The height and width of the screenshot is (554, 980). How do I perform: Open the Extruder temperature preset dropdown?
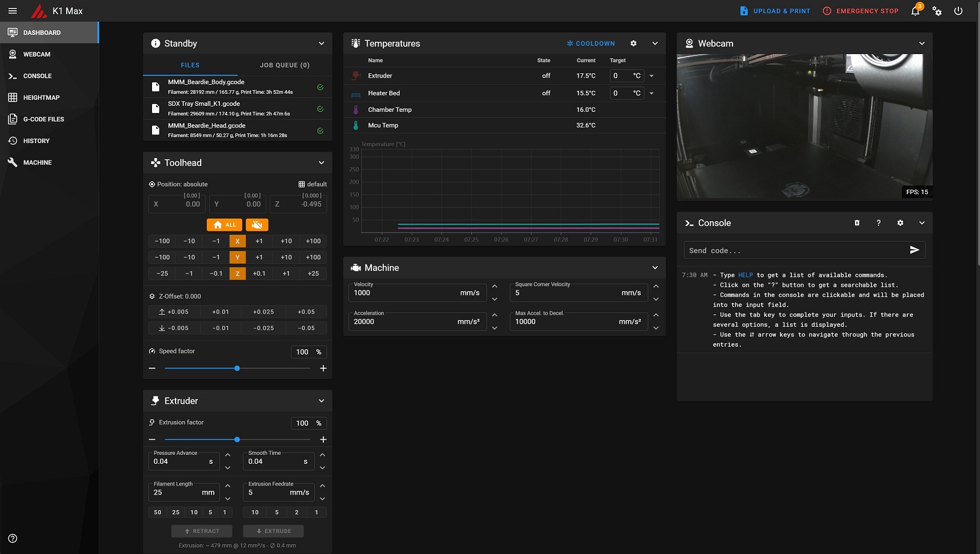point(651,76)
